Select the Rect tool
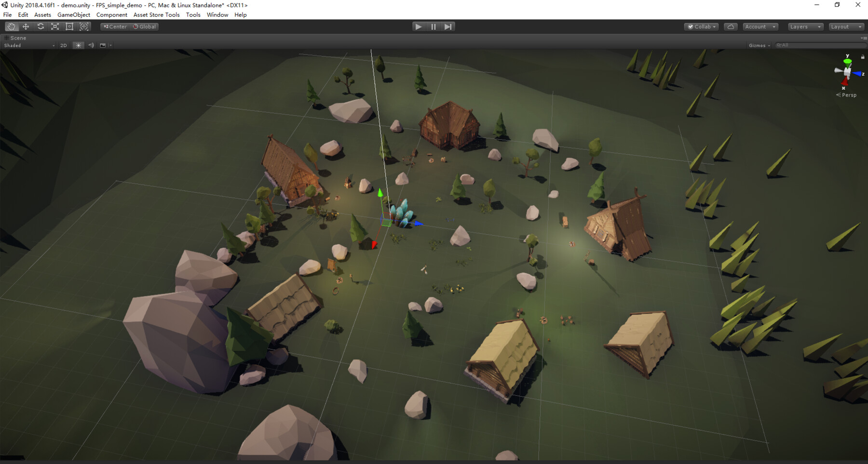 (69, 27)
